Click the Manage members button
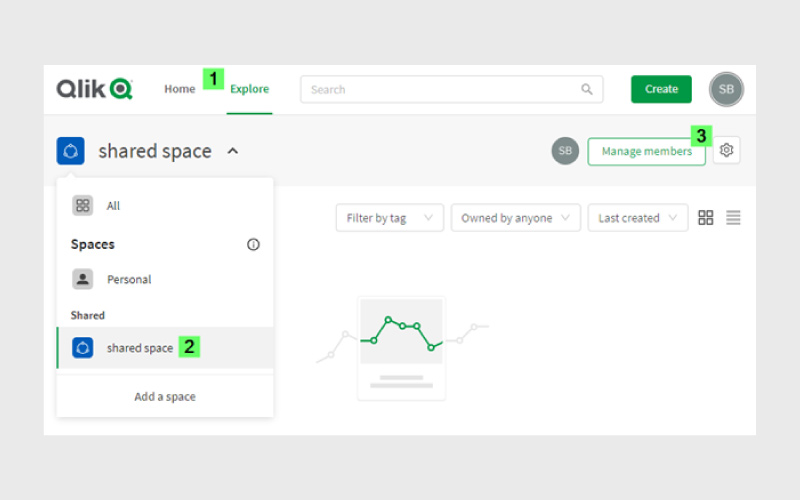 pyautogui.click(x=646, y=152)
